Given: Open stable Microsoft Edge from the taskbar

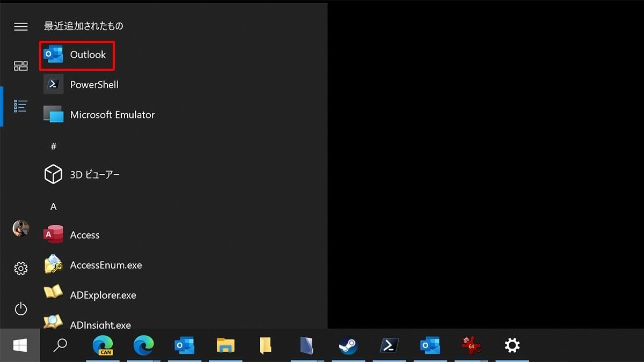Looking at the screenshot, I should point(144,345).
